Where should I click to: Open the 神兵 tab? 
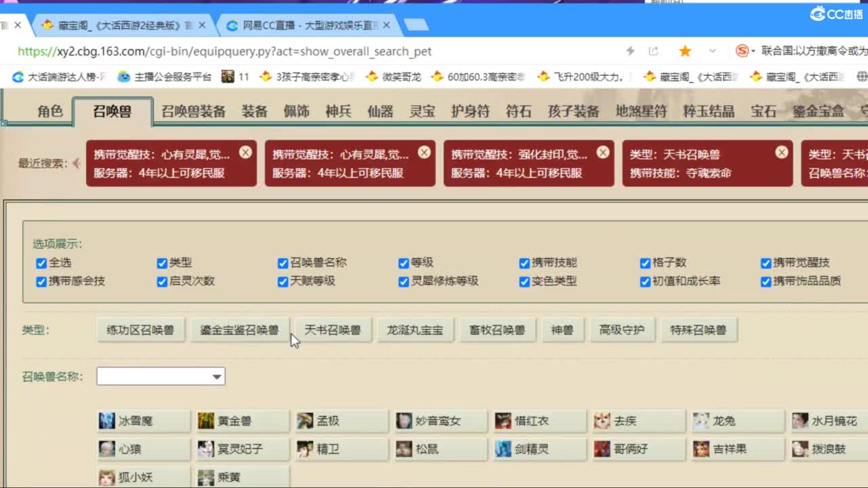point(338,111)
